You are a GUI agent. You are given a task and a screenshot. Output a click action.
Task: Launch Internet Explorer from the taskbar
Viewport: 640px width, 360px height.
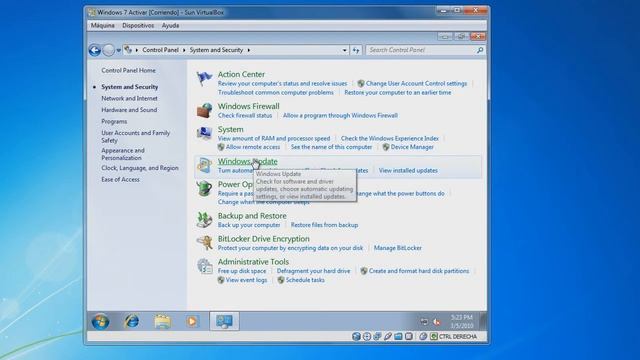[131, 322]
